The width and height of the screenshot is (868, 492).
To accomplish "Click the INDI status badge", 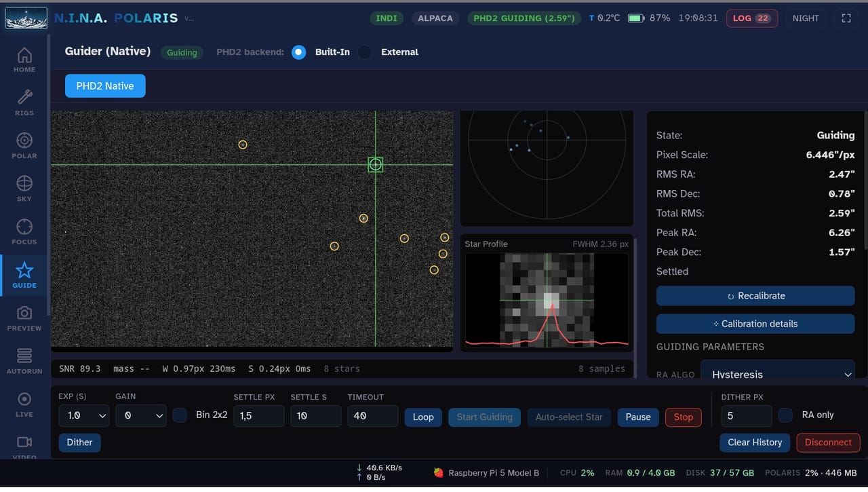I will point(387,18).
